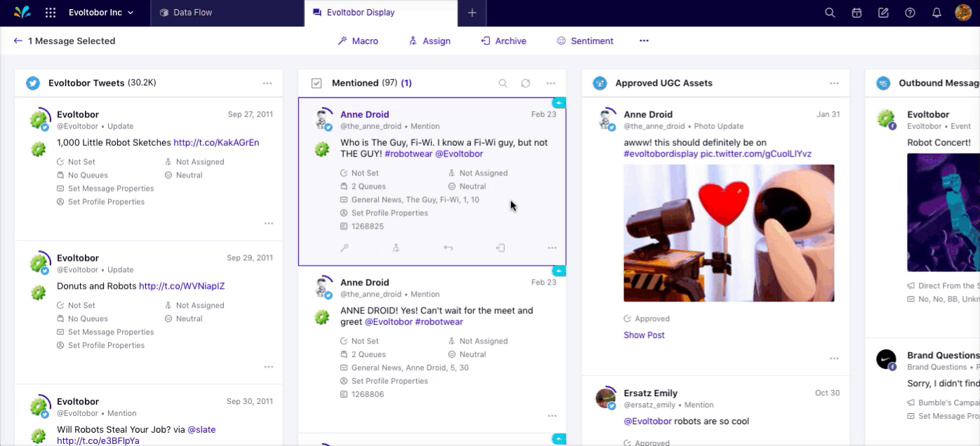The image size is (980, 446).
Task: Open options on selected Anne Droid message
Action: (x=552, y=248)
